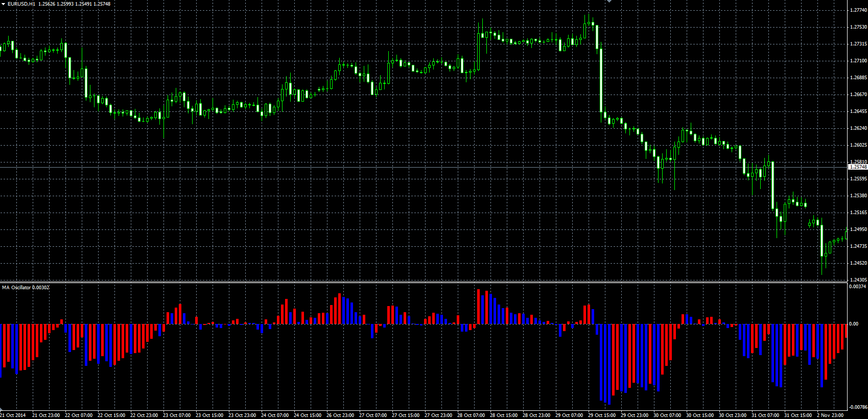Click the 1.25165 price axis label
The height and width of the screenshot is (419, 868).
pos(858,213)
